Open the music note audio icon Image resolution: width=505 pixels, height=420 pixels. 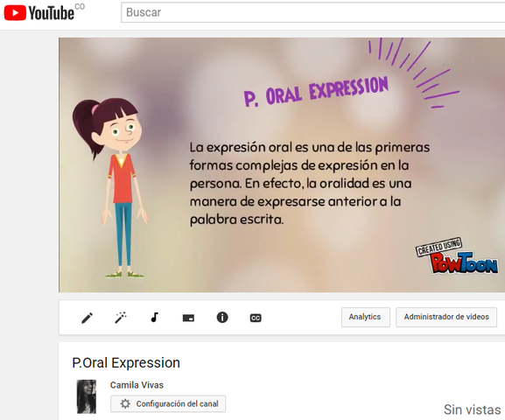(x=155, y=318)
